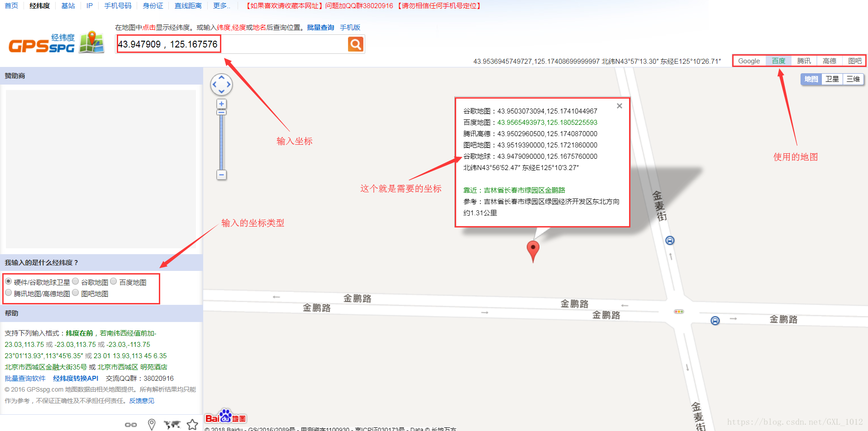The image size is (868, 431).
Task: Open 手机号码 in top navigation
Action: pyautogui.click(x=118, y=6)
